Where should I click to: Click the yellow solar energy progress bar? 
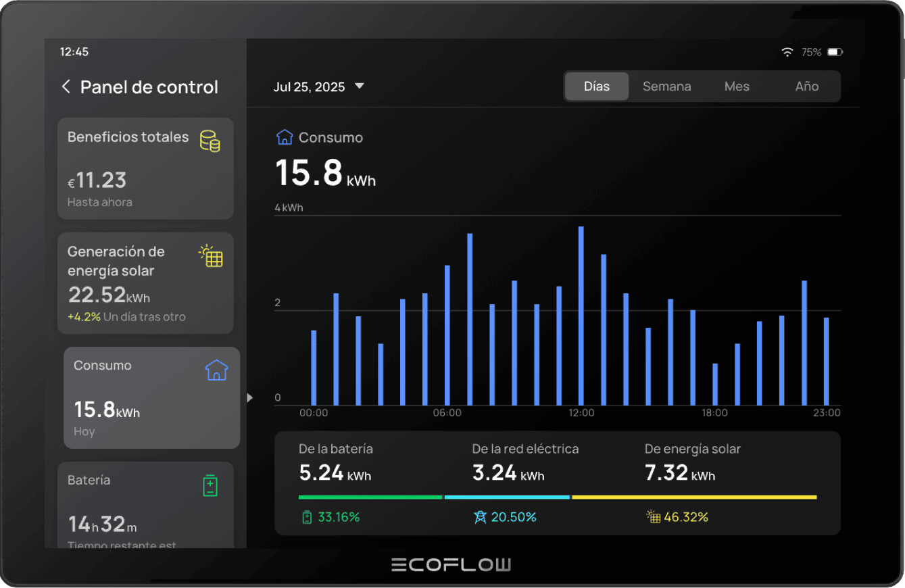(x=694, y=497)
